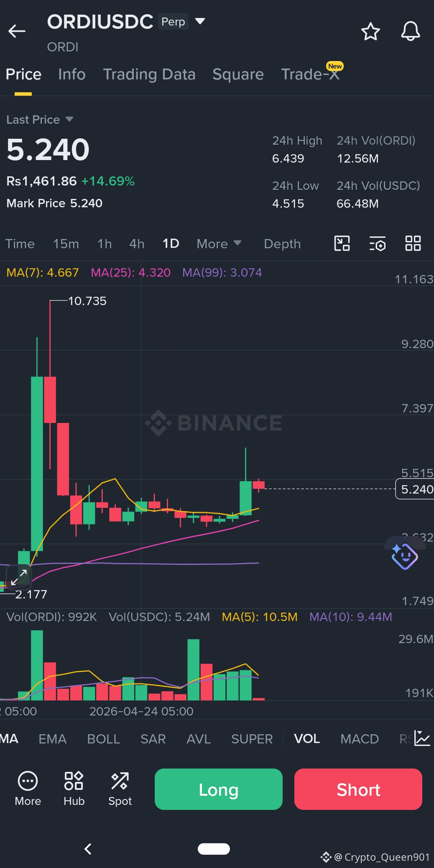Screen dimensions: 434x868
Task: Toggle the BOLL indicator
Action: (104, 739)
